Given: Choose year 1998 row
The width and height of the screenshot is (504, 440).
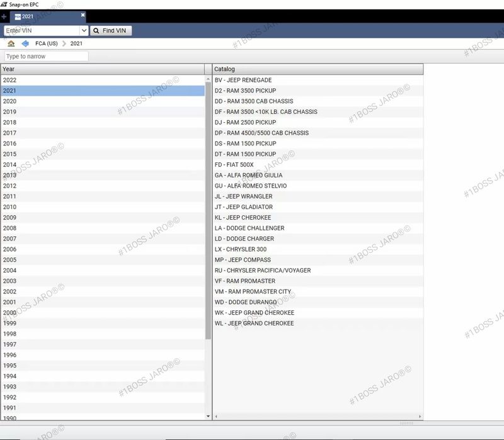Looking at the screenshot, I should pyautogui.click(x=103, y=334).
